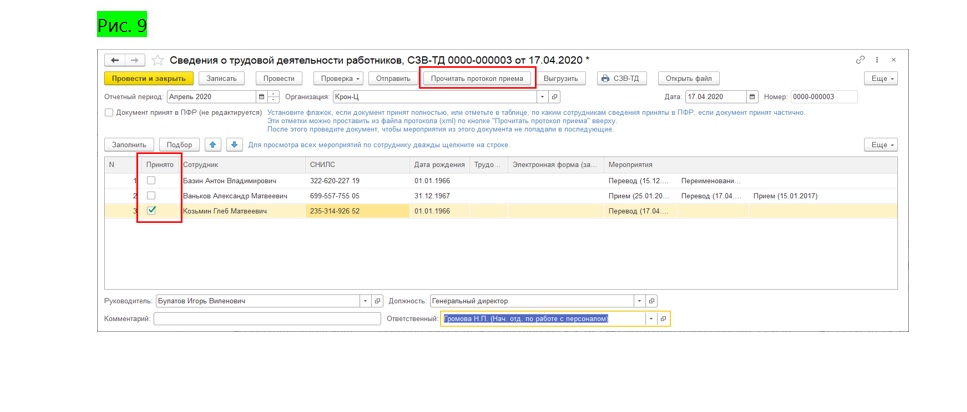Image resolution: width=967 pixels, height=412 pixels.
Task: Check Принято for Базин Антон Владимирович
Action: (x=151, y=181)
